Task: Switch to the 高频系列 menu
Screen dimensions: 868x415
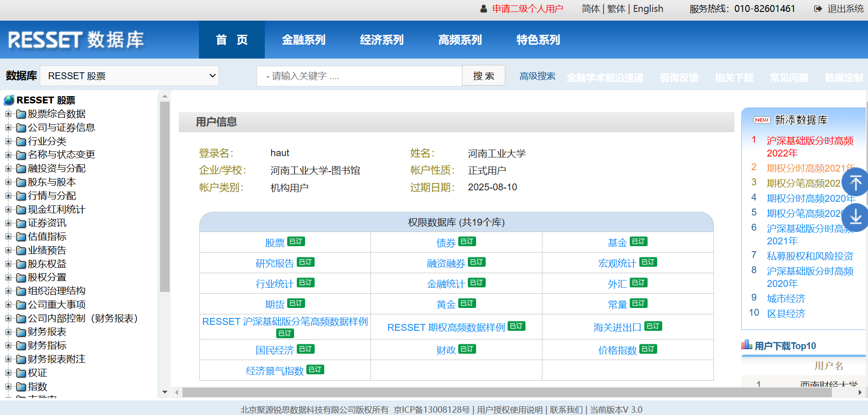Action: (x=460, y=40)
